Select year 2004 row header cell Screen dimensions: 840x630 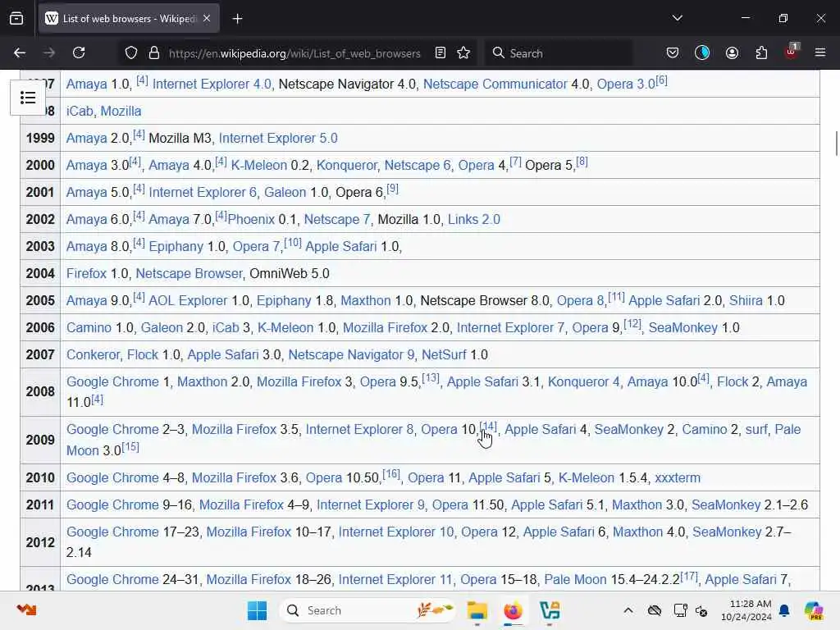tap(40, 273)
